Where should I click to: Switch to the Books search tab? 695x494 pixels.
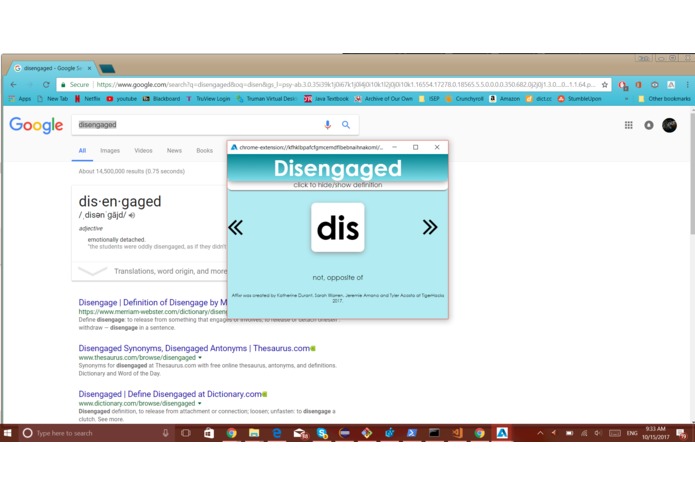[x=204, y=151]
